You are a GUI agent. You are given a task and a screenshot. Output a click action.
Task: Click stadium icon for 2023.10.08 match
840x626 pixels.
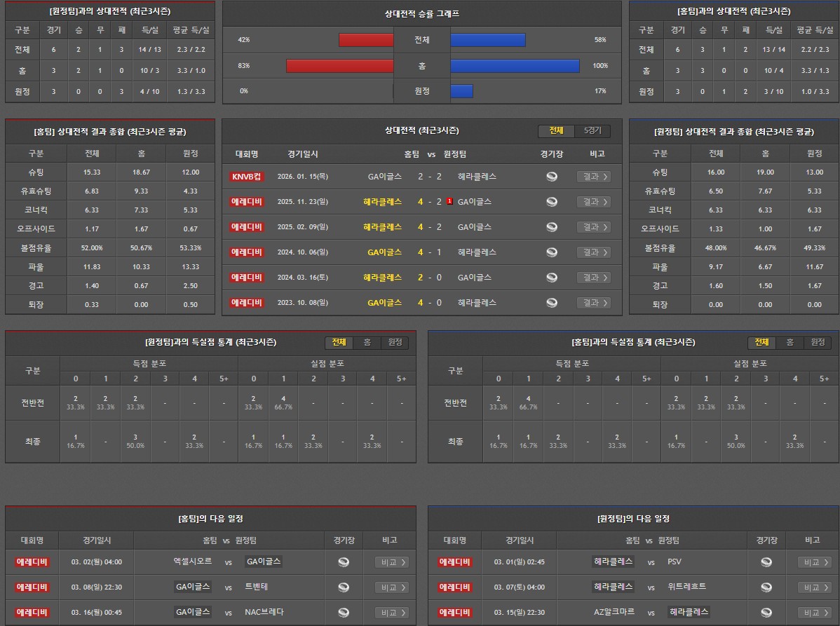[x=552, y=303]
